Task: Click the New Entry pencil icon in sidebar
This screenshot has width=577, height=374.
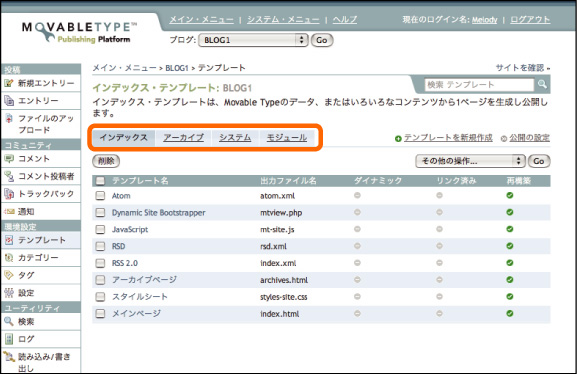Action: click(8, 83)
